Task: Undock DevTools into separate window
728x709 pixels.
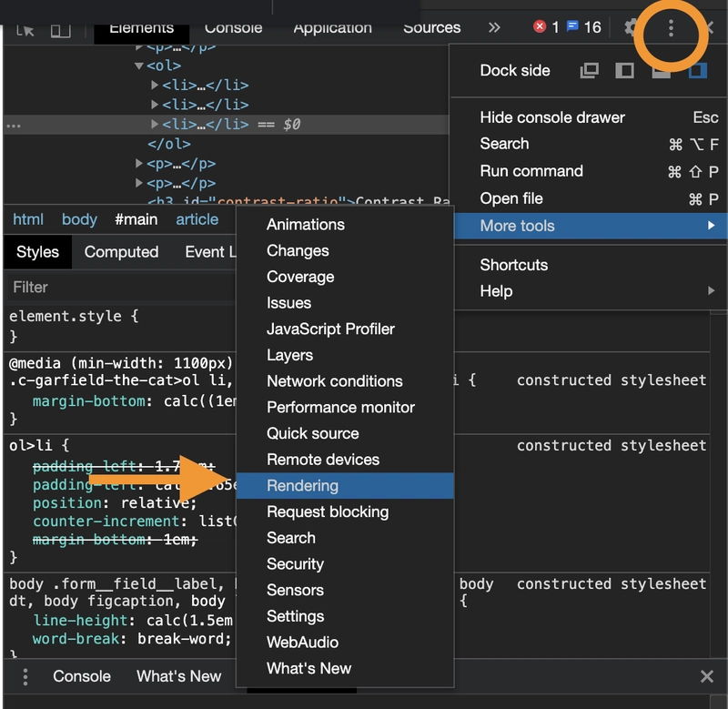Action: tap(590, 71)
